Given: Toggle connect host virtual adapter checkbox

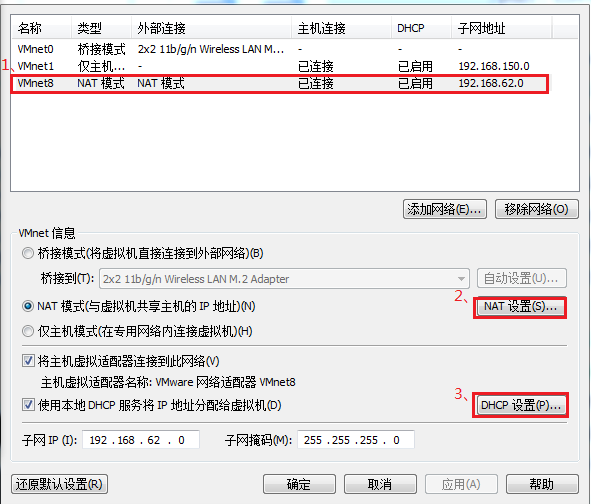Looking at the screenshot, I should coord(28,361).
